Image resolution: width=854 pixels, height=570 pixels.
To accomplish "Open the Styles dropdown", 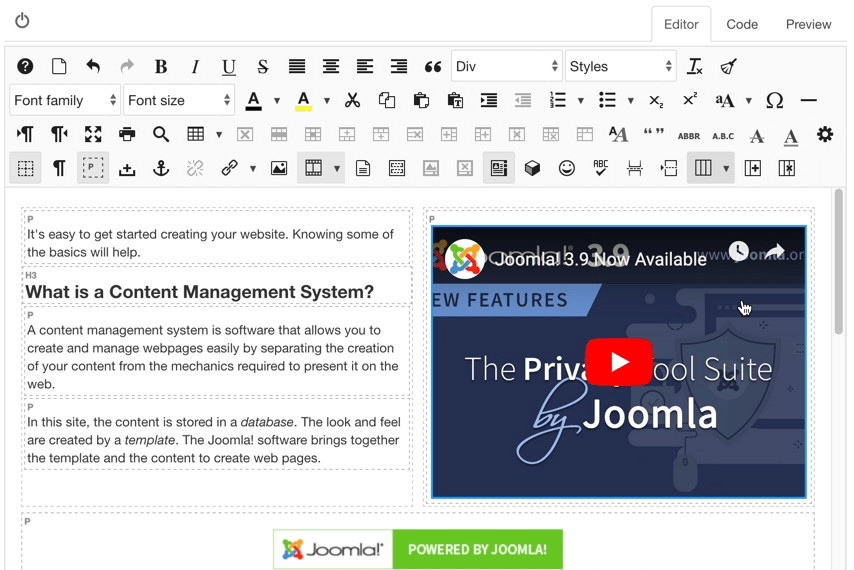I will click(620, 66).
